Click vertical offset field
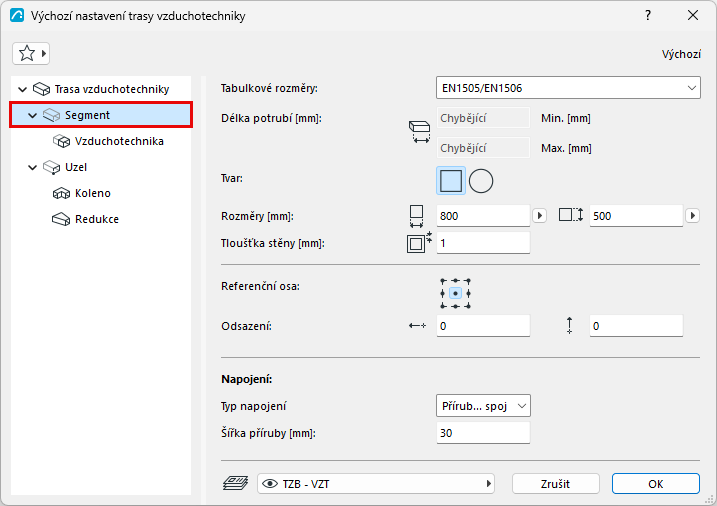Image resolution: width=717 pixels, height=506 pixels. pyautogui.click(x=636, y=326)
